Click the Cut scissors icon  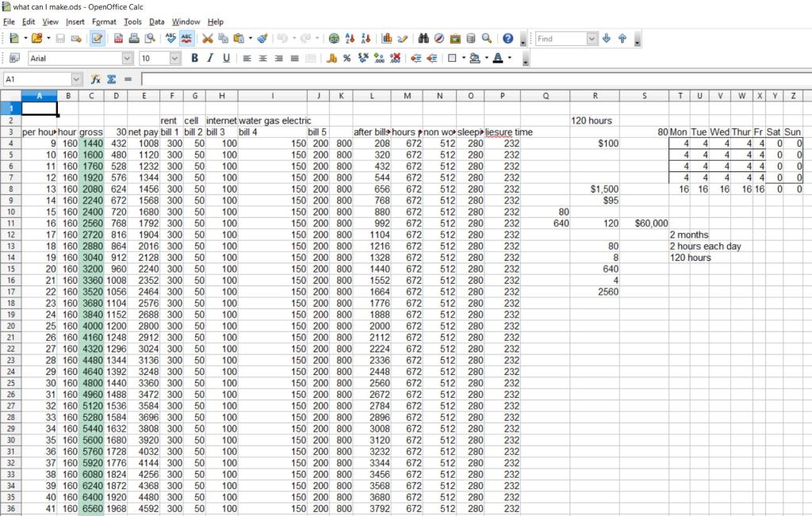coord(208,38)
